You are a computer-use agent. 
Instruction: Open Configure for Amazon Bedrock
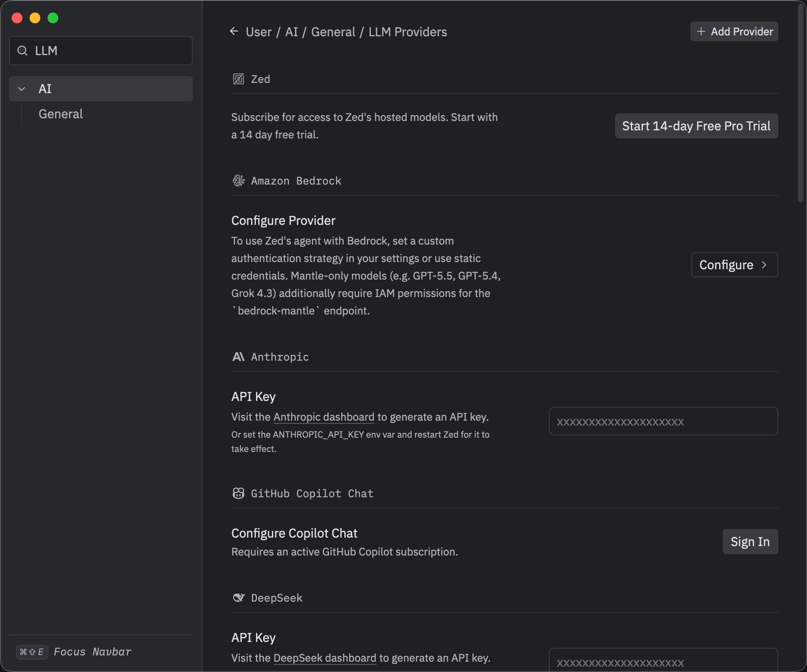735,265
